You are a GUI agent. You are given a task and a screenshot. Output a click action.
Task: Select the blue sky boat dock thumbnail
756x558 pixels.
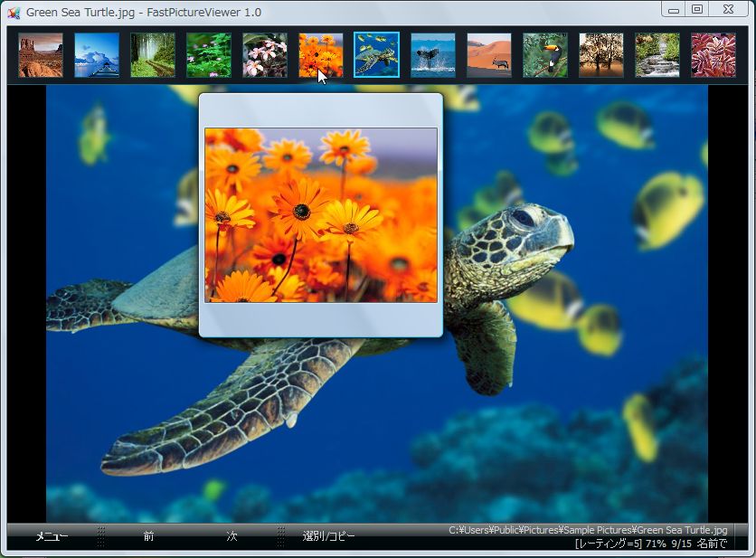click(97, 55)
